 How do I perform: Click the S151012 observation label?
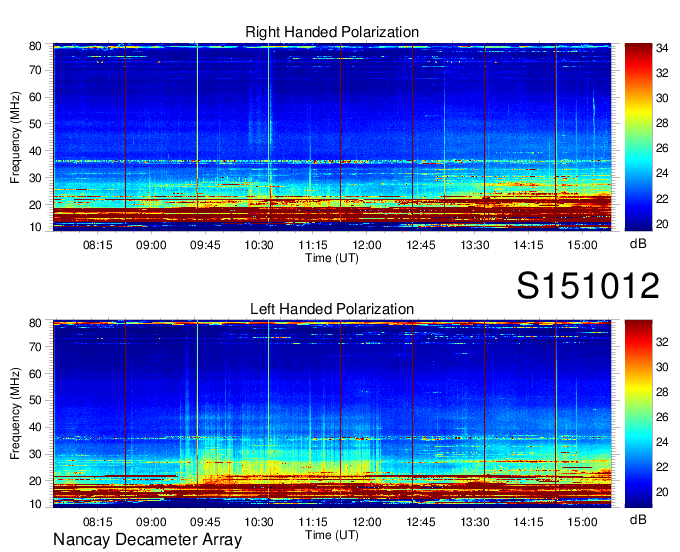coord(588,285)
